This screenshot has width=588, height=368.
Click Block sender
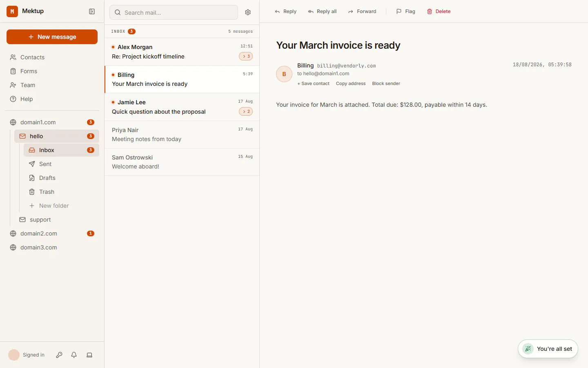coord(386,83)
